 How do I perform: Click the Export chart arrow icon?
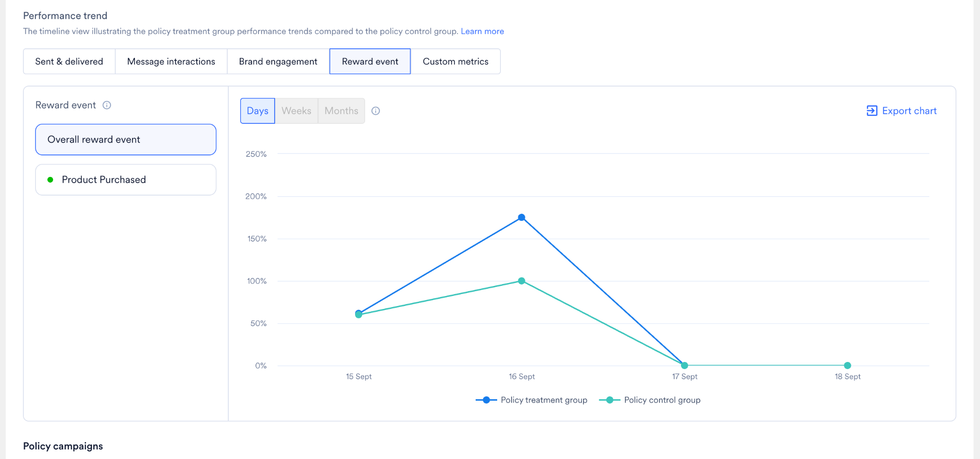(872, 111)
